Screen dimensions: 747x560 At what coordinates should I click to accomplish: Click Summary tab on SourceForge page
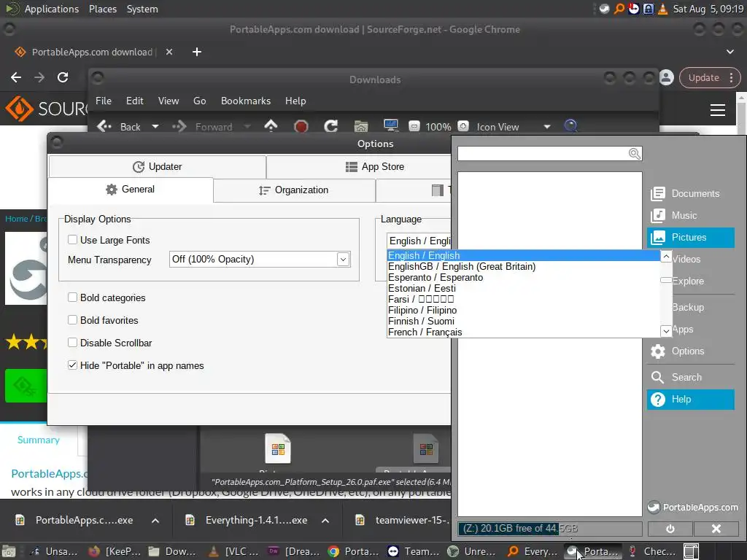click(x=39, y=440)
